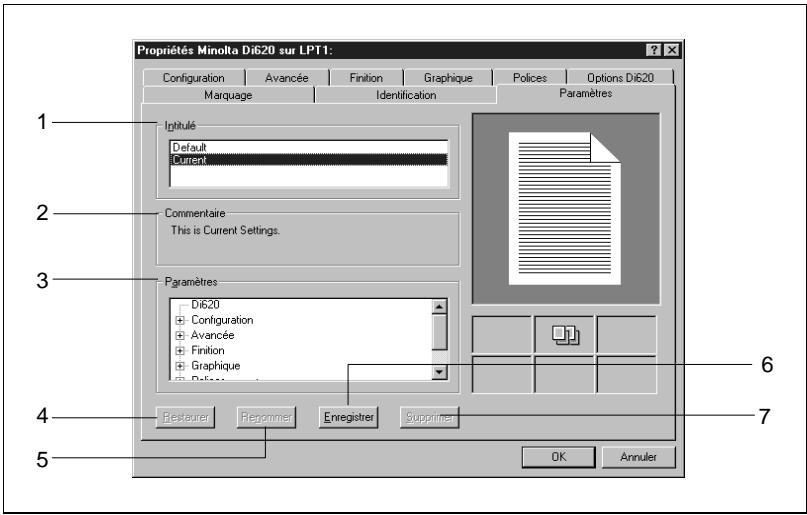Select the Current entry in Intitulé list
The width and height of the screenshot is (807, 515).
click(x=308, y=160)
